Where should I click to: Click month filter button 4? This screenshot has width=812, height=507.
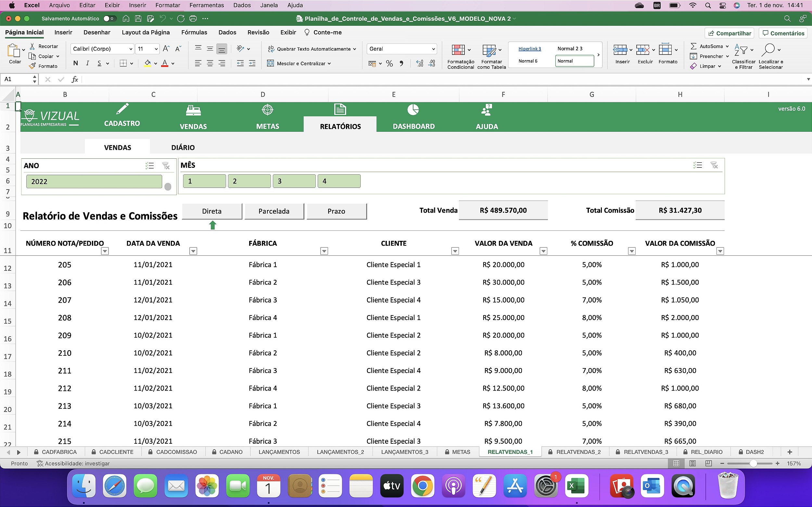pyautogui.click(x=339, y=180)
